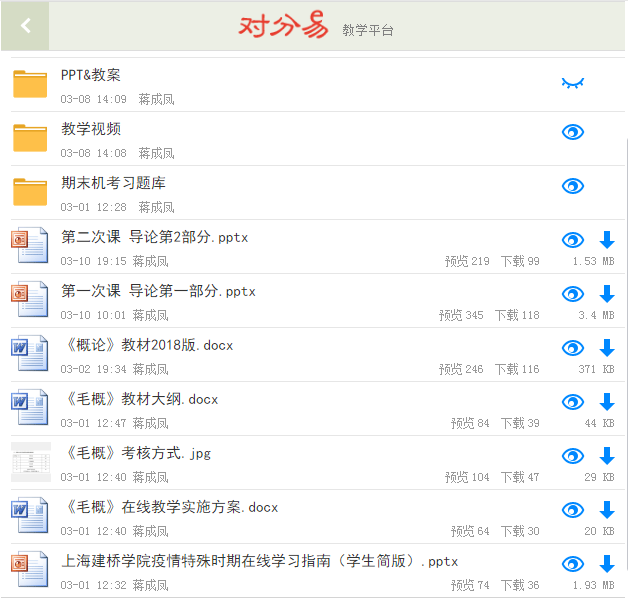
Task: Download 《毛概》考核方式.jpg image
Action: click(x=606, y=456)
